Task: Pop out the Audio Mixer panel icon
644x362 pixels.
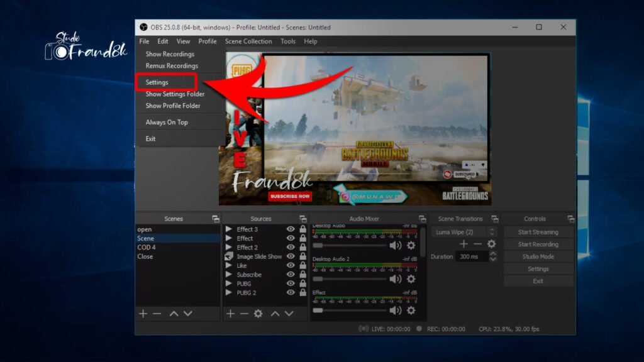Action: point(422,219)
